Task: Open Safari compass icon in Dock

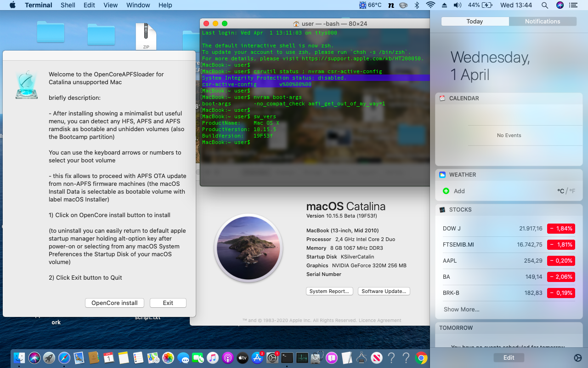Action: pyautogui.click(x=64, y=358)
